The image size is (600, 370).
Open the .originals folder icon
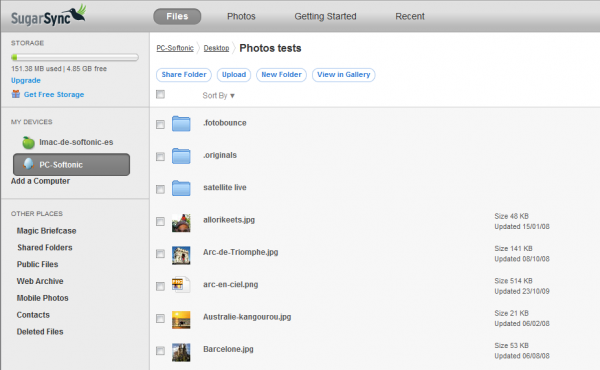181,156
